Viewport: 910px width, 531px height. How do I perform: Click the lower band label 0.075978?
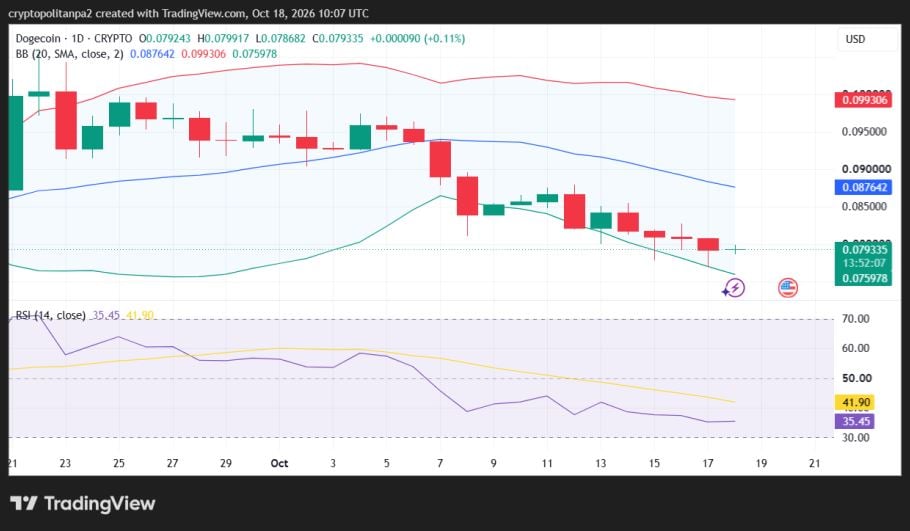coord(864,278)
